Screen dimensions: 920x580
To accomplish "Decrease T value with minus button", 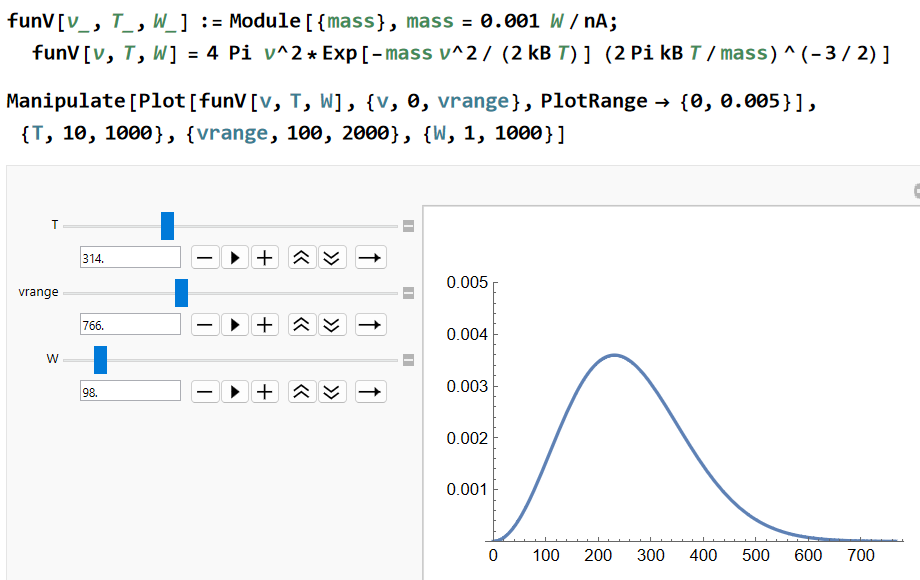I will click(205, 257).
